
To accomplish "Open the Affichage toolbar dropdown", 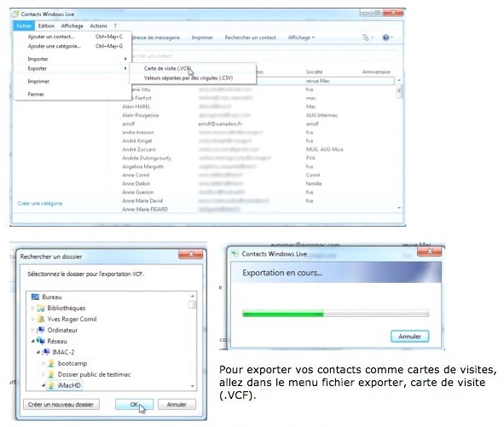I will (x=301, y=38).
